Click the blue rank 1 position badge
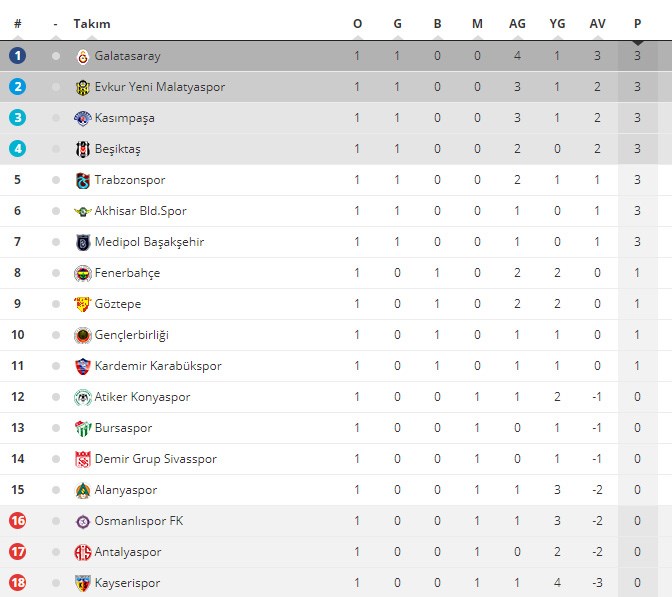 pyautogui.click(x=17, y=56)
